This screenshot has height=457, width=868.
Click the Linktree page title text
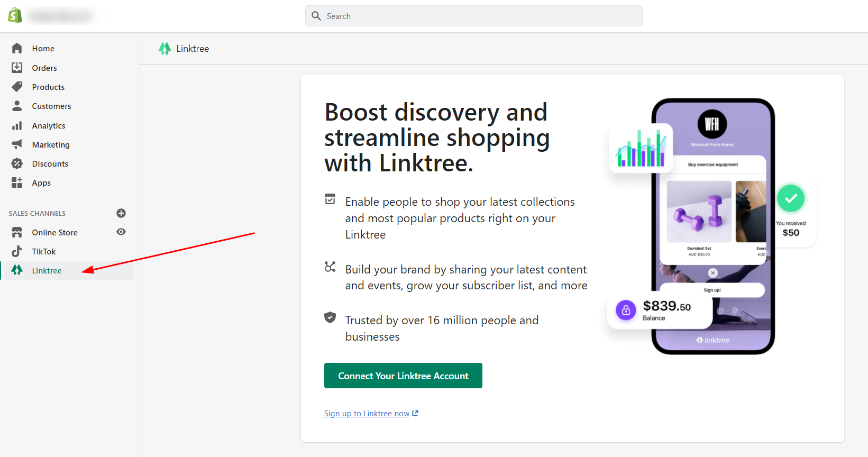[193, 49]
